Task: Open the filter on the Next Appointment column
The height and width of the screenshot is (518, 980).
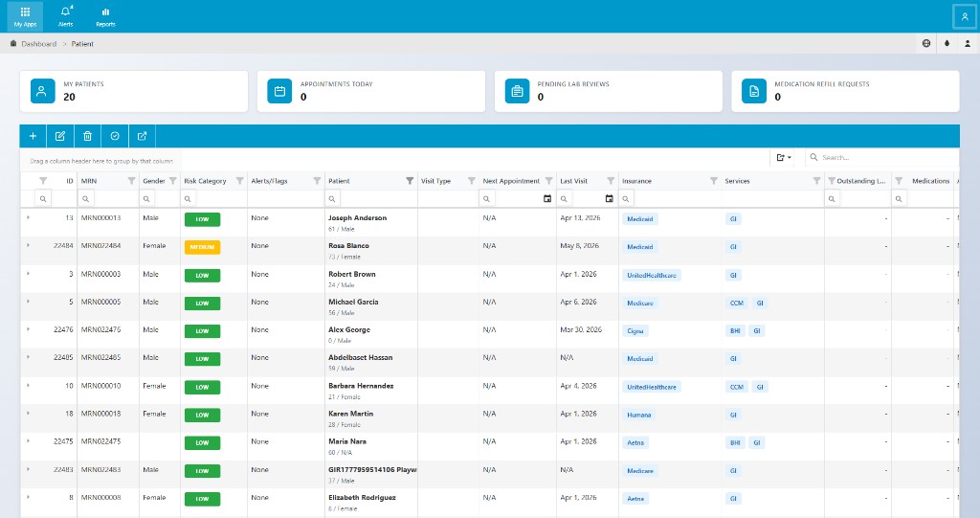Action: 548,181
